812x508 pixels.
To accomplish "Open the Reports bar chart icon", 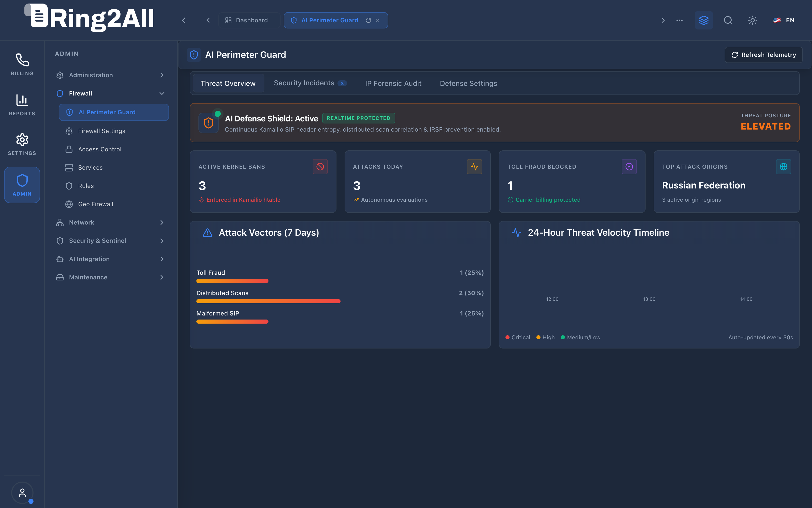I will point(22,100).
